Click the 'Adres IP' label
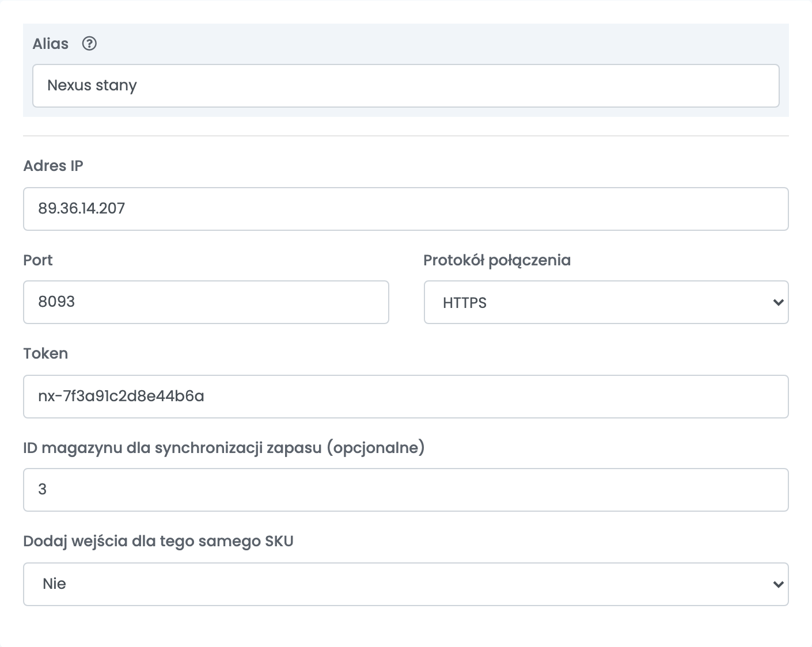The image size is (812, 647). (x=54, y=166)
